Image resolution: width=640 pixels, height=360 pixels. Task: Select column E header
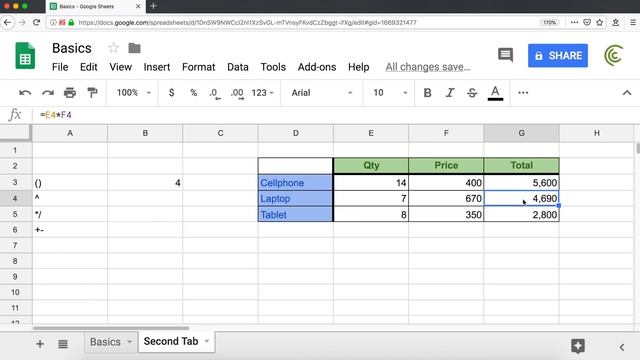pos(371,133)
